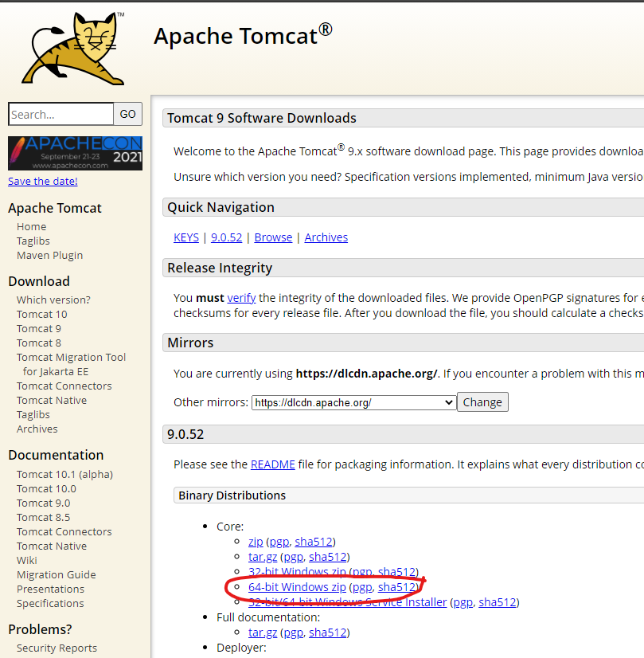
Task: Click the ApacheCon 2021 banner image
Action: (75, 153)
